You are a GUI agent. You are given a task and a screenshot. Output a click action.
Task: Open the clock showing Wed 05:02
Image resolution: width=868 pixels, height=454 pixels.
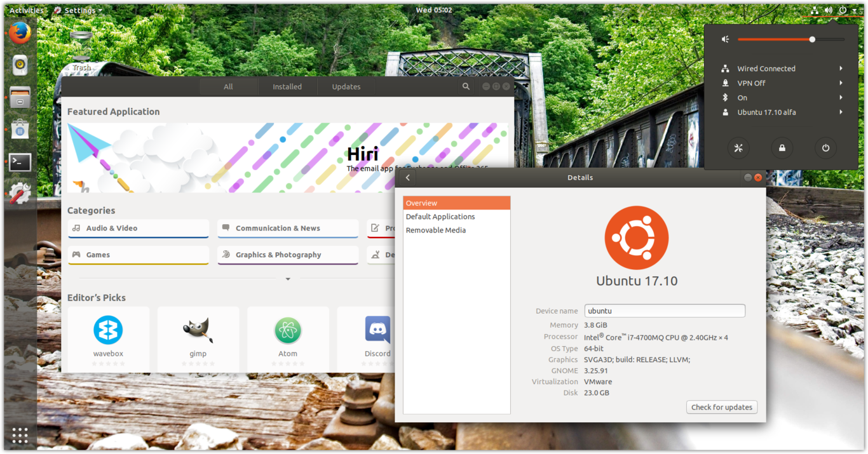434,10
